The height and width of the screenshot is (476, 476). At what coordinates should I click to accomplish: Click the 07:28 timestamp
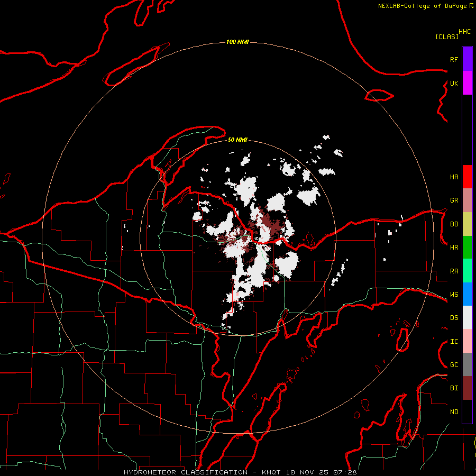[345, 472]
